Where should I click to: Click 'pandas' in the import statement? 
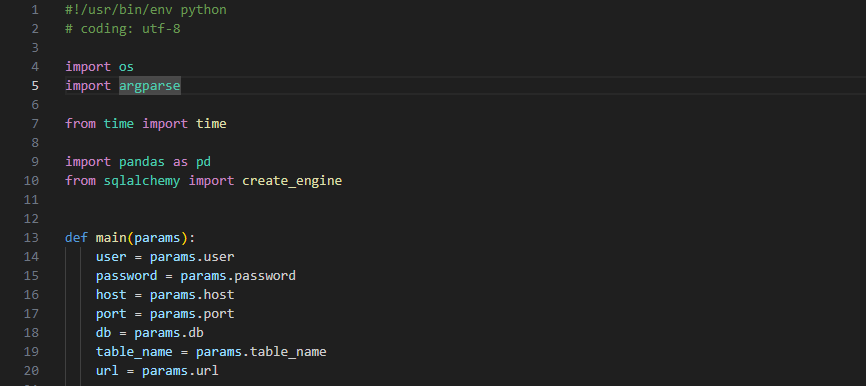click(x=142, y=162)
